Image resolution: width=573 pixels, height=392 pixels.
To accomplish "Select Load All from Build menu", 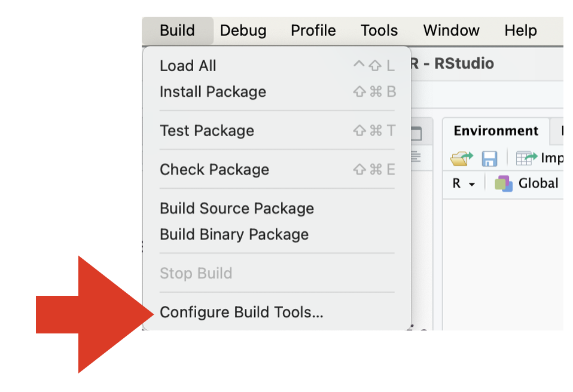I will pos(188,66).
